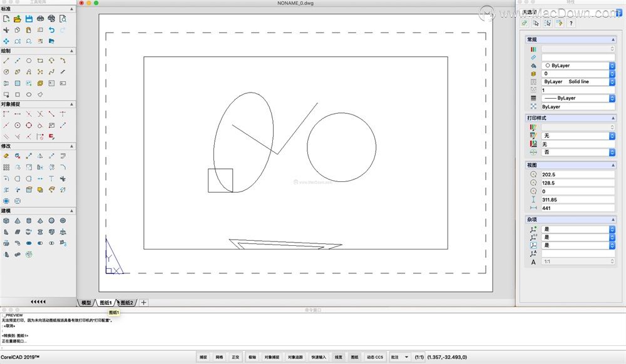Collapse the 打印样式 properties section
The width and height of the screenshot is (626, 364).
tap(613, 118)
